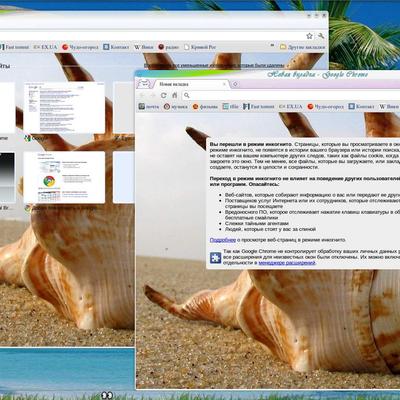Open the Google search results thumbnail

pyautogui.click(x=64, y=108)
